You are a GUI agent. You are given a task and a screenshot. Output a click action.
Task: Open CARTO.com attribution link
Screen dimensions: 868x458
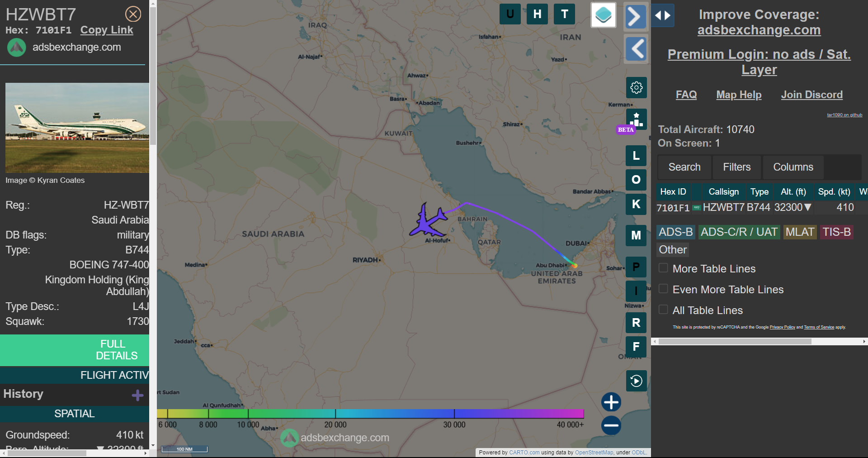524,453
